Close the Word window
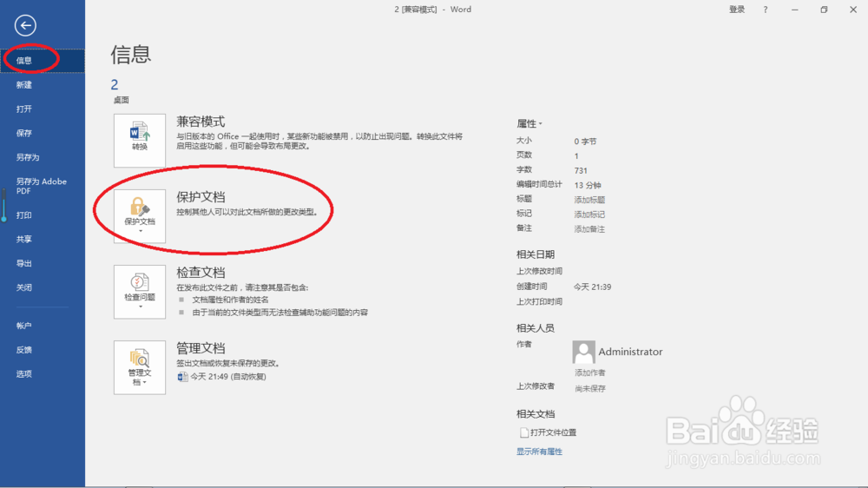 [x=853, y=10]
